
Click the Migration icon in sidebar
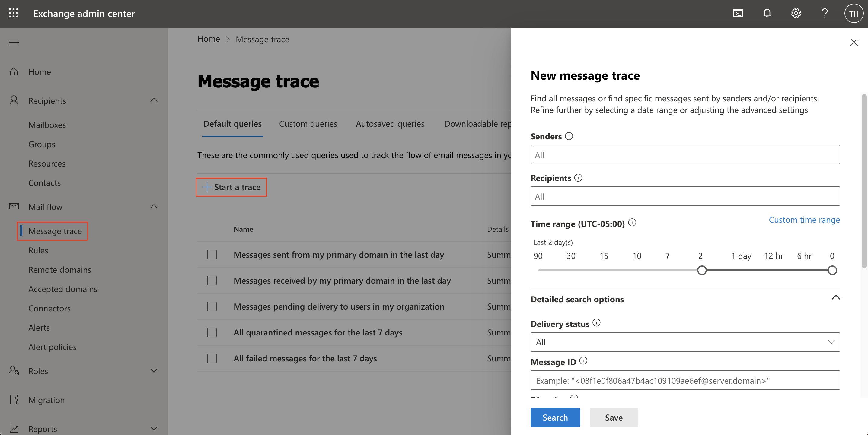click(14, 400)
